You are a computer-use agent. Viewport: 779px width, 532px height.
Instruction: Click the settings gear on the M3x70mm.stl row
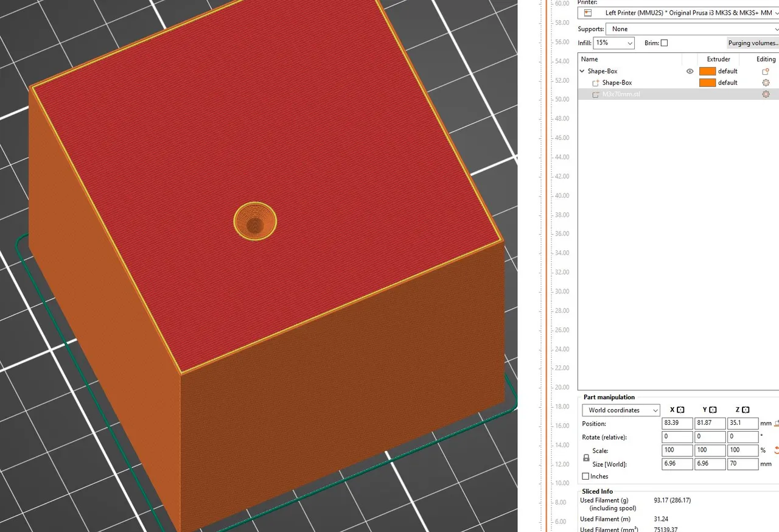(766, 94)
